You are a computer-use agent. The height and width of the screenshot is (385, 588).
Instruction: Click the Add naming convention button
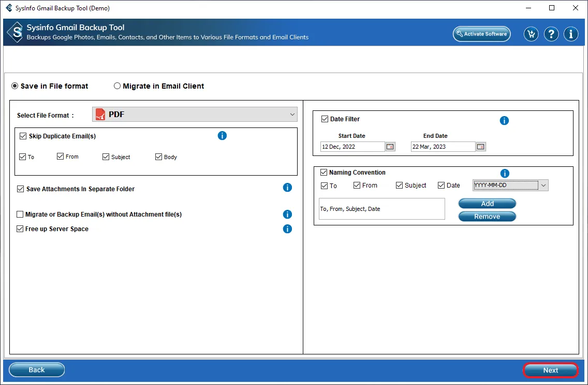point(487,204)
